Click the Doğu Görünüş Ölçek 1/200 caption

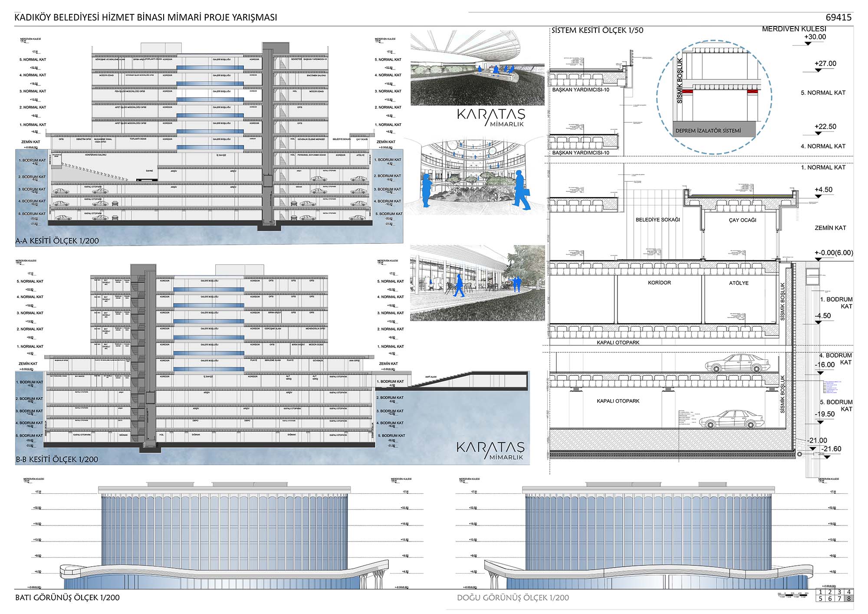coord(513,598)
